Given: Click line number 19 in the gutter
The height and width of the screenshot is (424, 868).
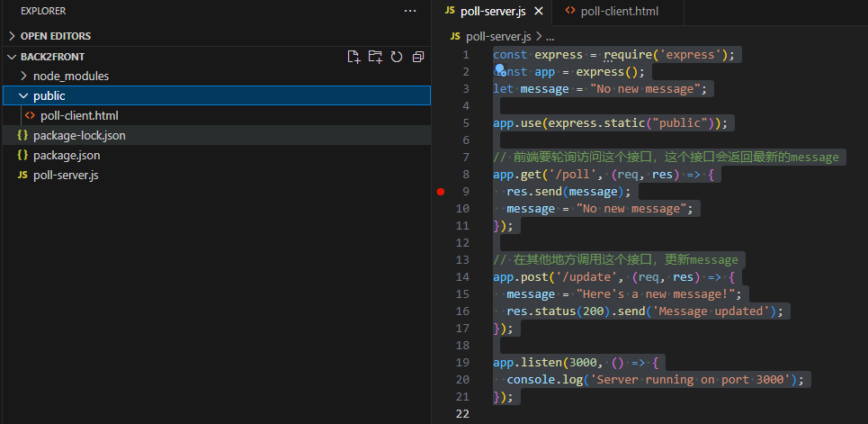Looking at the screenshot, I should tap(463, 363).
